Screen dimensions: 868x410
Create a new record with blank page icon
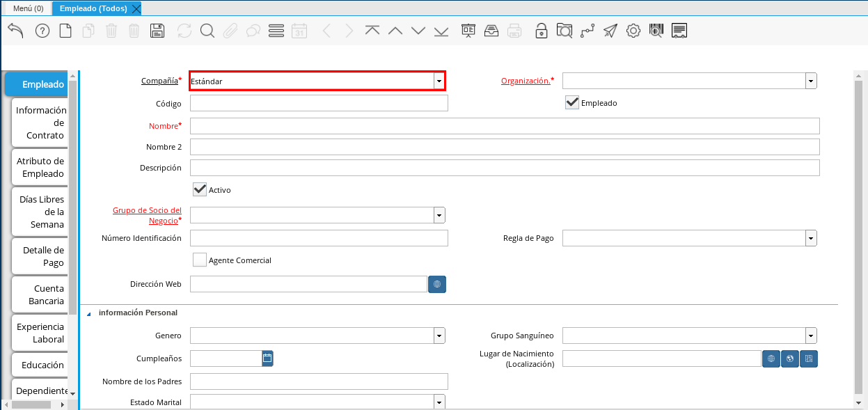coord(65,31)
